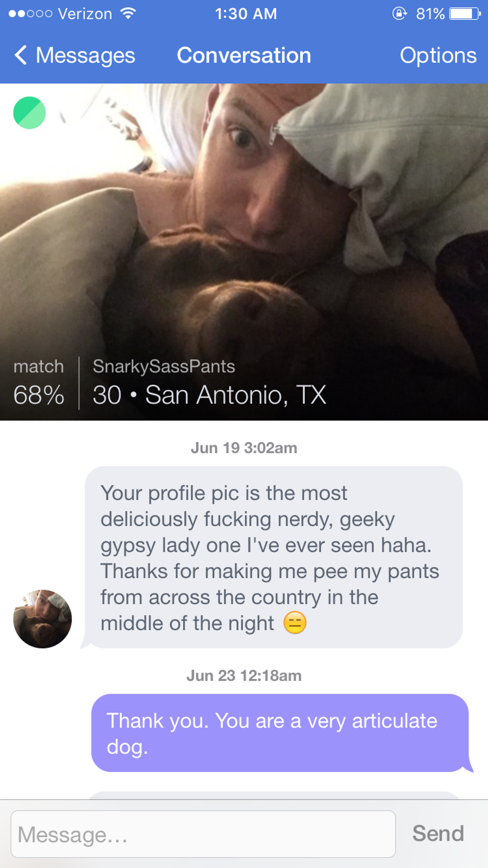
Task: Tap the expressionless emoji in the message
Action: tap(295, 622)
